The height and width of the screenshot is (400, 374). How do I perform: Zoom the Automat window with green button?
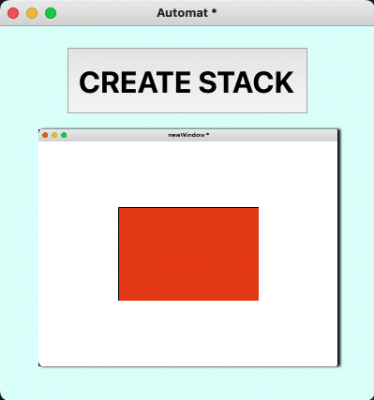(x=51, y=13)
